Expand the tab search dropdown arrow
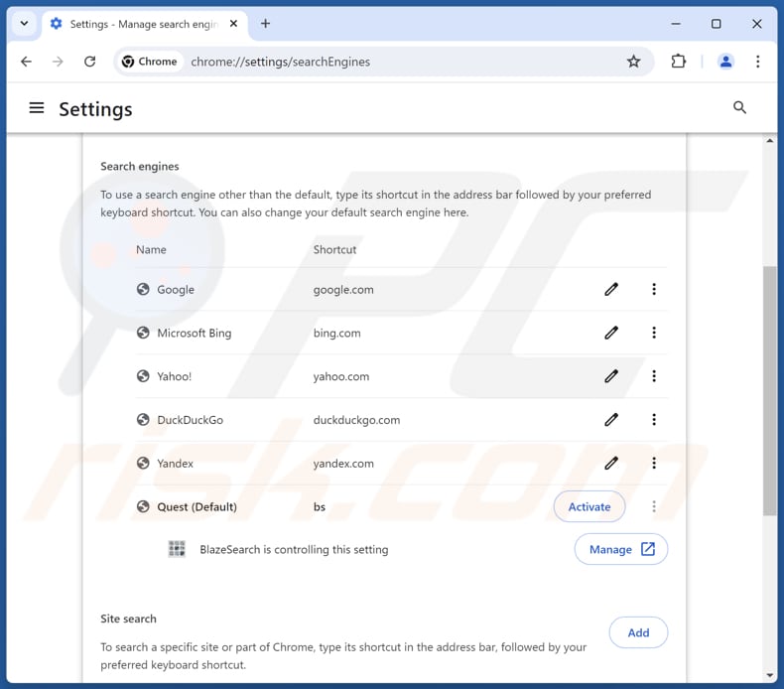This screenshot has height=689, width=784. [x=24, y=23]
